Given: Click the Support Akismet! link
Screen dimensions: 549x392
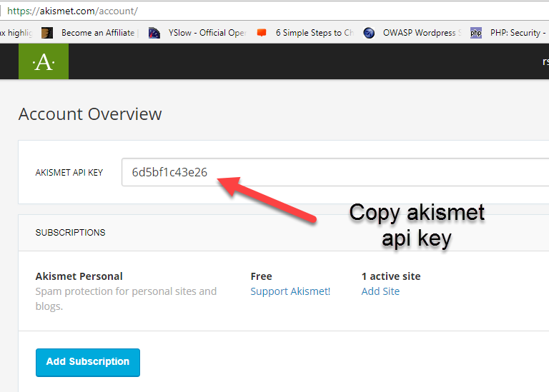Looking at the screenshot, I should (x=290, y=291).
